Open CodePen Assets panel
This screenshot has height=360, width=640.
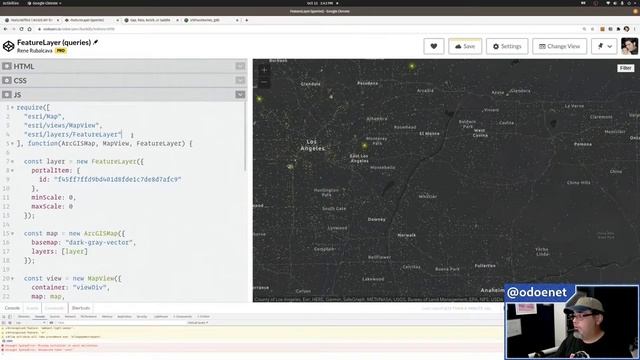(32, 308)
